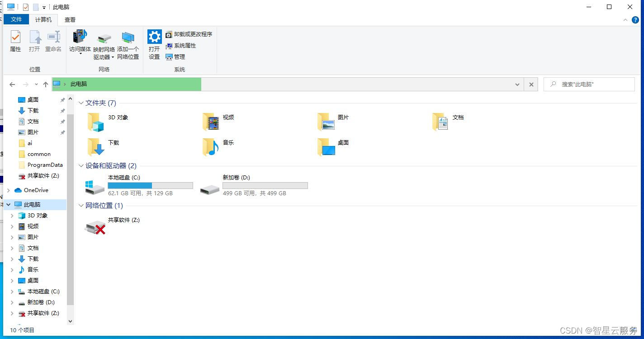
Task: Click the address bar showing 此电脑
Action: coord(287,85)
